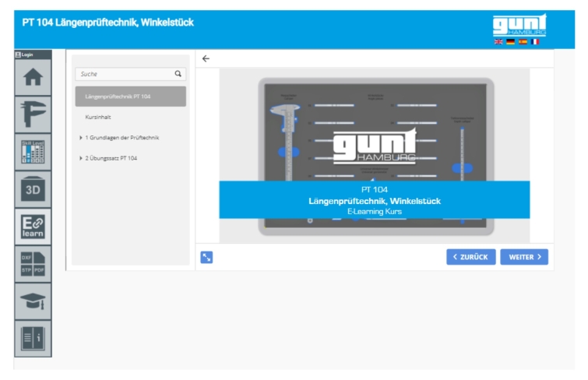588x380 pixels.
Task: Open the Kursinhalt item
Action: click(98, 117)
